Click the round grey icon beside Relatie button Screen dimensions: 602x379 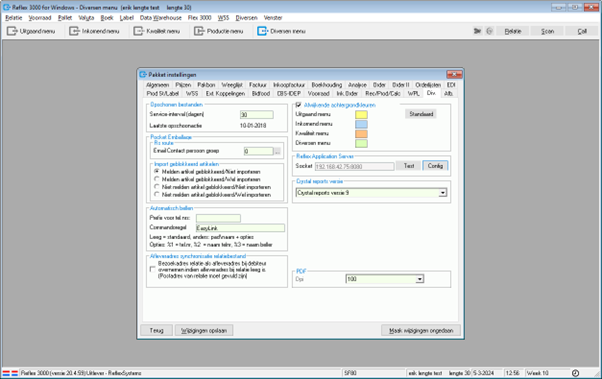pos(490,31)
